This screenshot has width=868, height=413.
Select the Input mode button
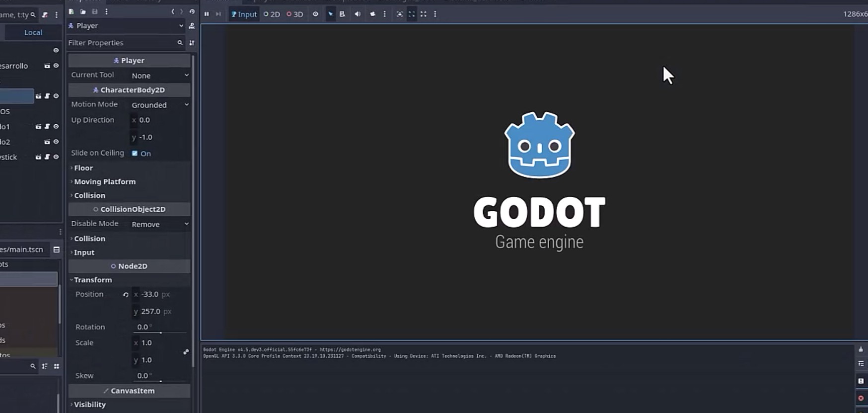point(244,14)
